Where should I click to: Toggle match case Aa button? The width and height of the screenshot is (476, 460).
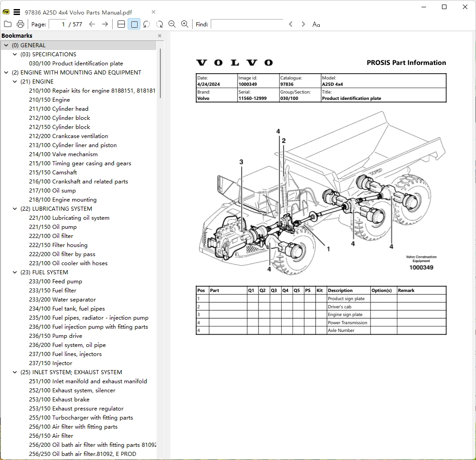tap(316, 24)
